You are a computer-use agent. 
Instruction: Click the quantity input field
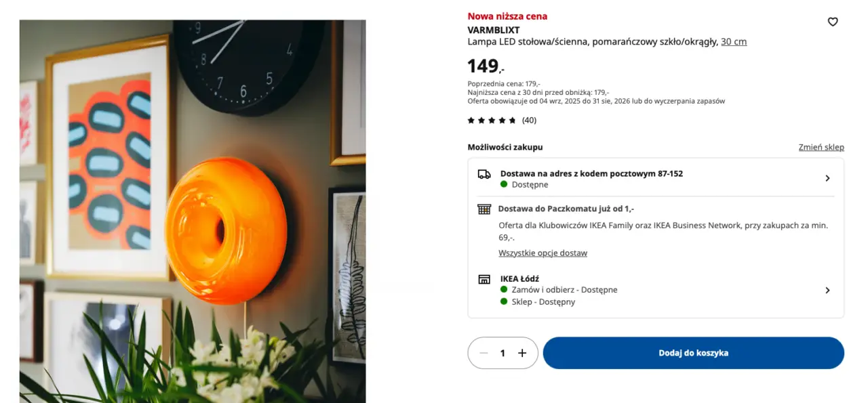tap(502, 353)
